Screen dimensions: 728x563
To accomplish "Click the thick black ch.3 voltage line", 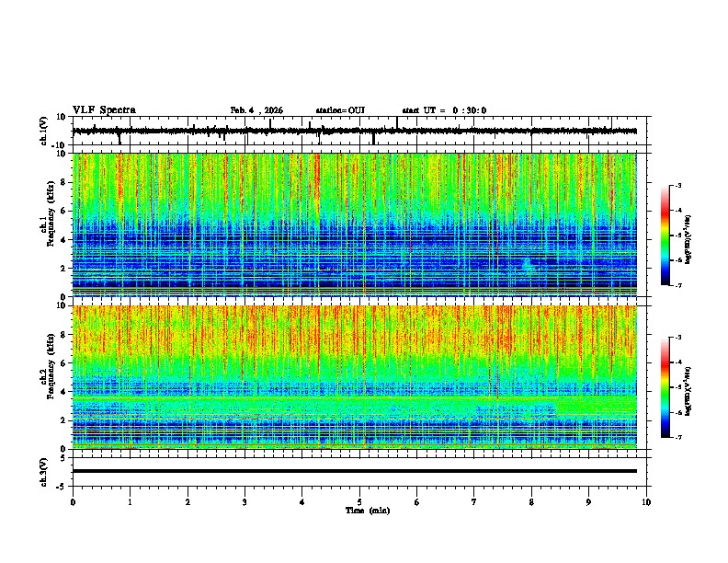I will 354,471.
